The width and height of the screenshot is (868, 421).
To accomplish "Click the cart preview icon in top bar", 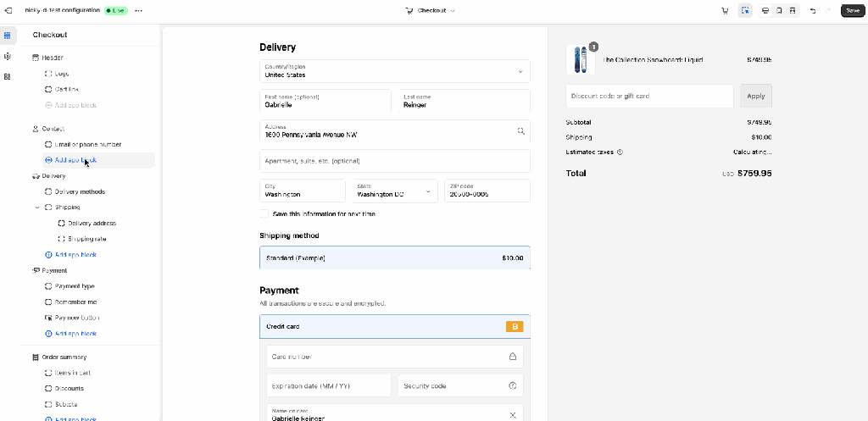I will coord(725,11).
